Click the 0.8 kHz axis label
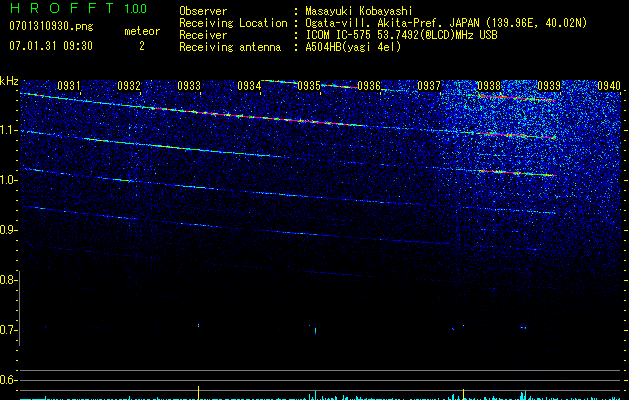The image size is (629, 400). pyautogui.click(x=8, y=280)
